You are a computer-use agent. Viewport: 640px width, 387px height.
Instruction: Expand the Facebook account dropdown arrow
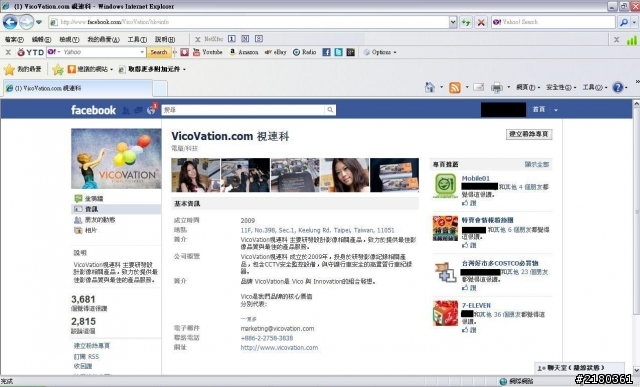tap(556, 110)
